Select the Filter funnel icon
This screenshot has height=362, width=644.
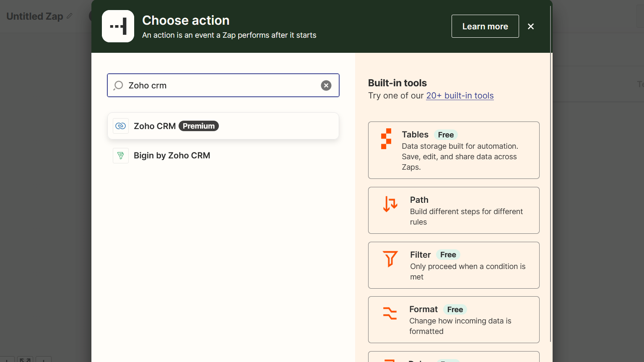click(x=390, y=259)
